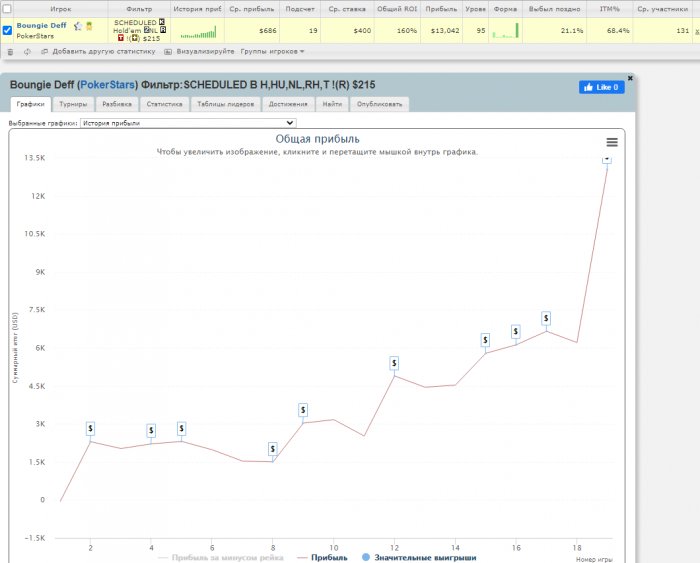
Task: Click the dollar marker at game 12
Action: click(394, 363)
